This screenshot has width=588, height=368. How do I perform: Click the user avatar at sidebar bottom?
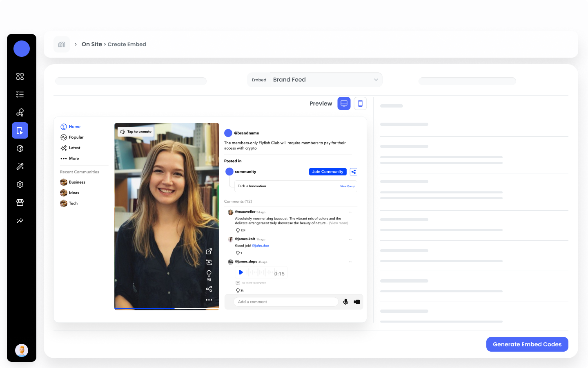pos(22,350)
